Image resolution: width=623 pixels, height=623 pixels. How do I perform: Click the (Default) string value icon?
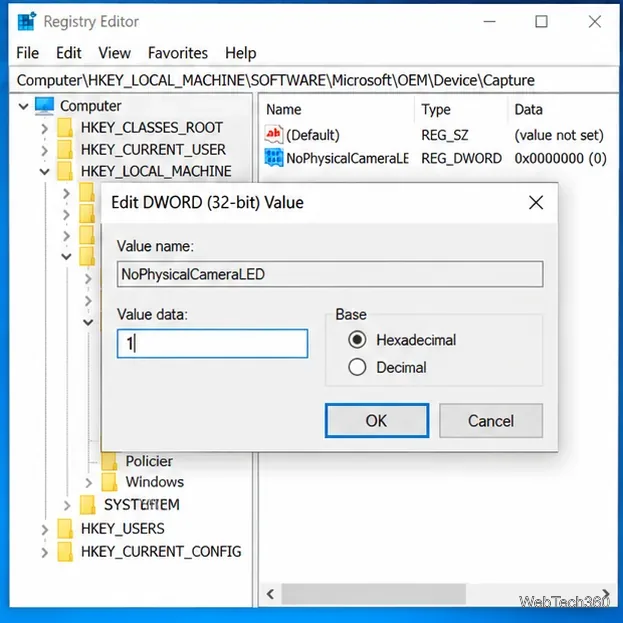tap(274, 135)
